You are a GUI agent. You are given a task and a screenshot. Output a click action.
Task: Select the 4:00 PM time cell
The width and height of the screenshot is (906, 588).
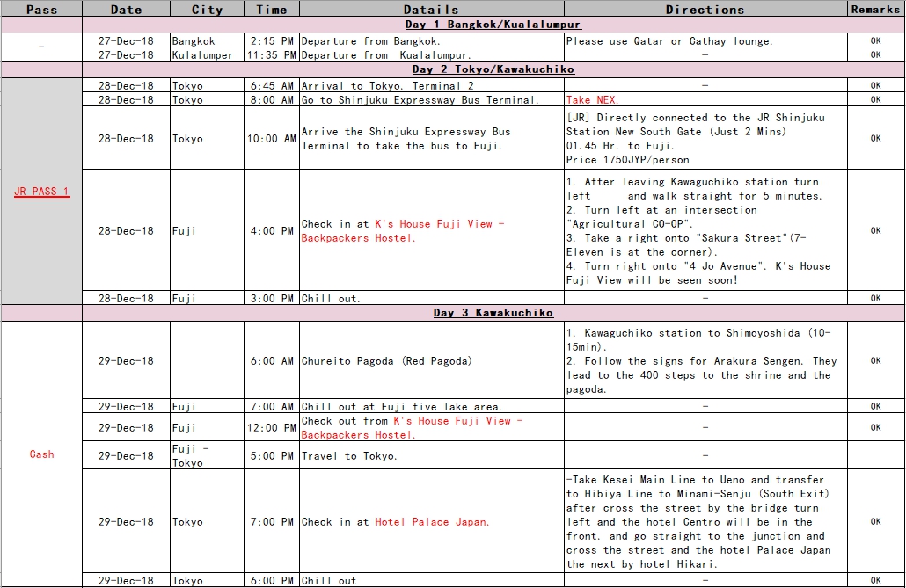coord(272,230)
